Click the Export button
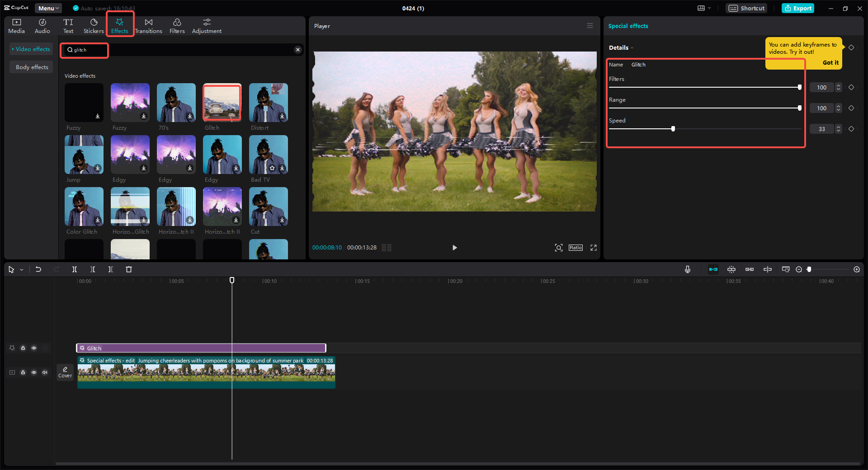Screen dimensions: 868x470 797,8
